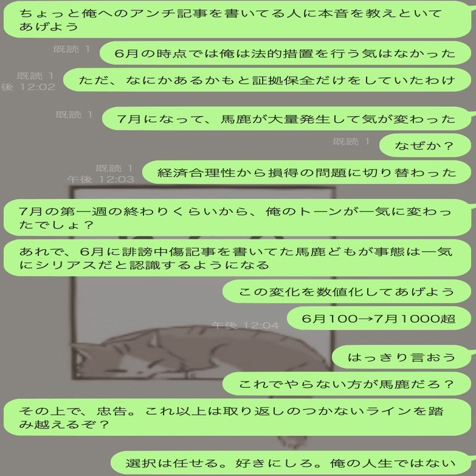Tap the message mentioning 誹謗中傷記事
The width and height of the screenshot is (476, 476).
(x=238, y=258)
